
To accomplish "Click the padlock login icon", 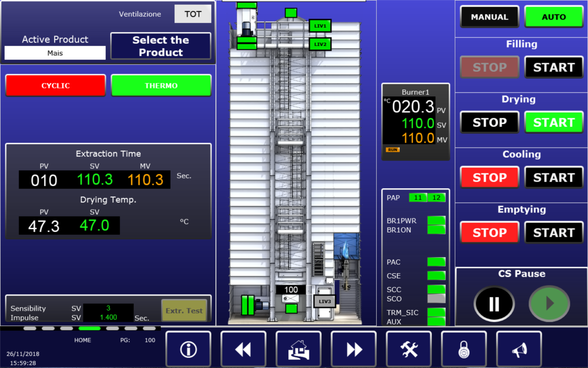I will pyautogui.click(x=463, y=349).
